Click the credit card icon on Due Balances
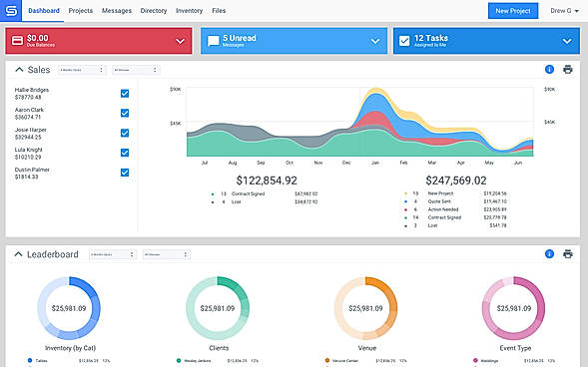The width and height of the screenshot is (588, 367). [x=17, y=41]
